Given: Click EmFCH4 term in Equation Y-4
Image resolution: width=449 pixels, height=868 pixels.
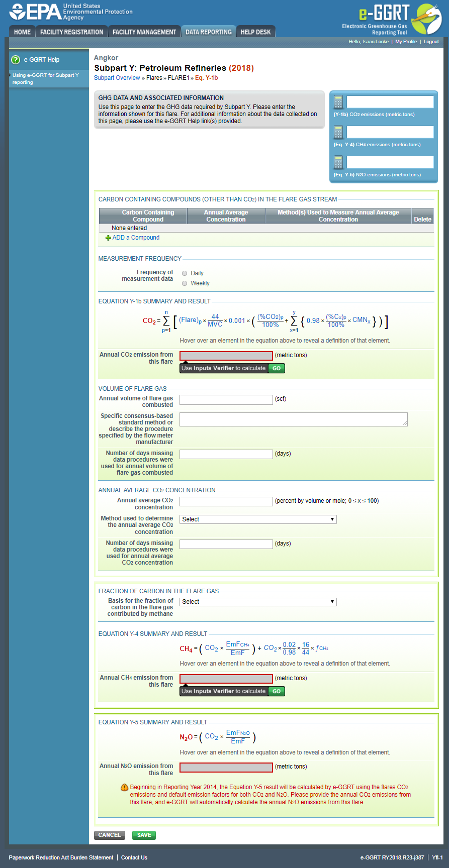Looking at the screenshot, I should pos(238,644).
